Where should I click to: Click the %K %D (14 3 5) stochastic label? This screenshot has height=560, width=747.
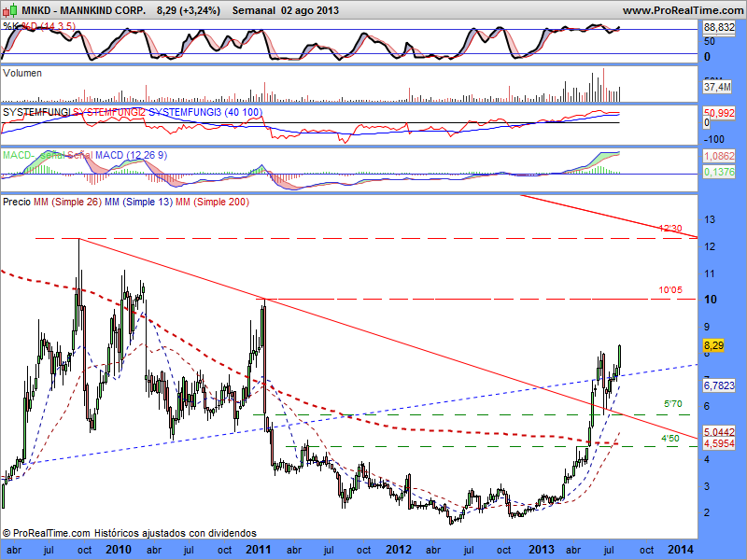pos(39,26)
